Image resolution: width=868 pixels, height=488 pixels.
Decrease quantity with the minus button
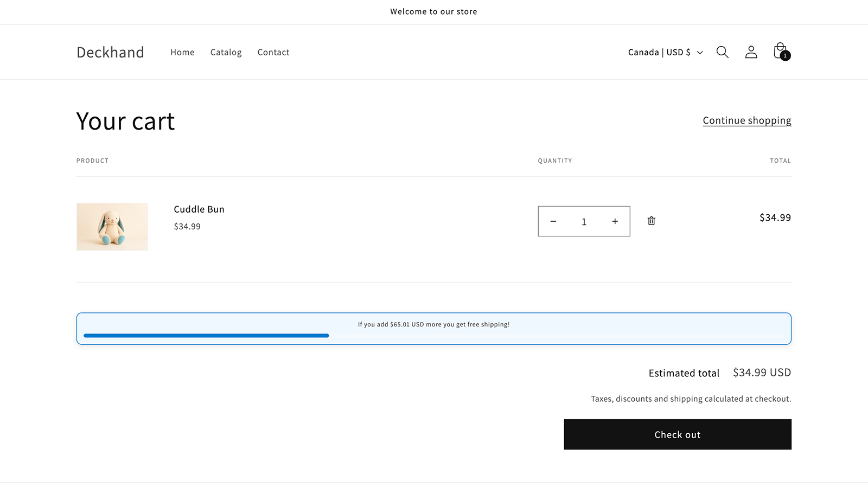point(553,221)
